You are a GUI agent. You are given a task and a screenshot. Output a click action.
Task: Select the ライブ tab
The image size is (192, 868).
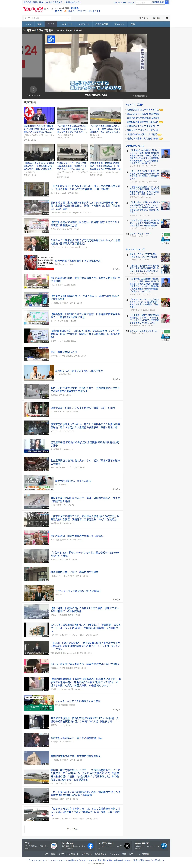(51, 24)
